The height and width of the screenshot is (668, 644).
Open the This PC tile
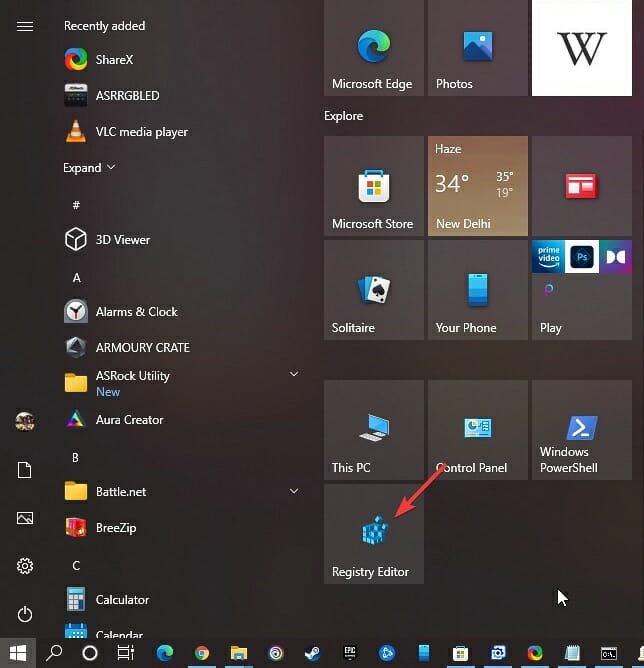(x=374, y=430)
